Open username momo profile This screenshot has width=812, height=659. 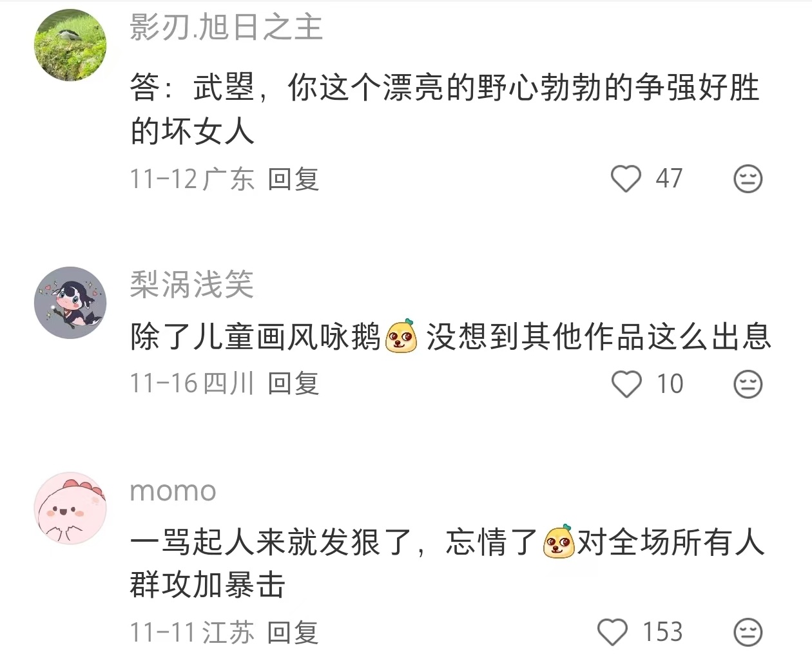point(173,492)
